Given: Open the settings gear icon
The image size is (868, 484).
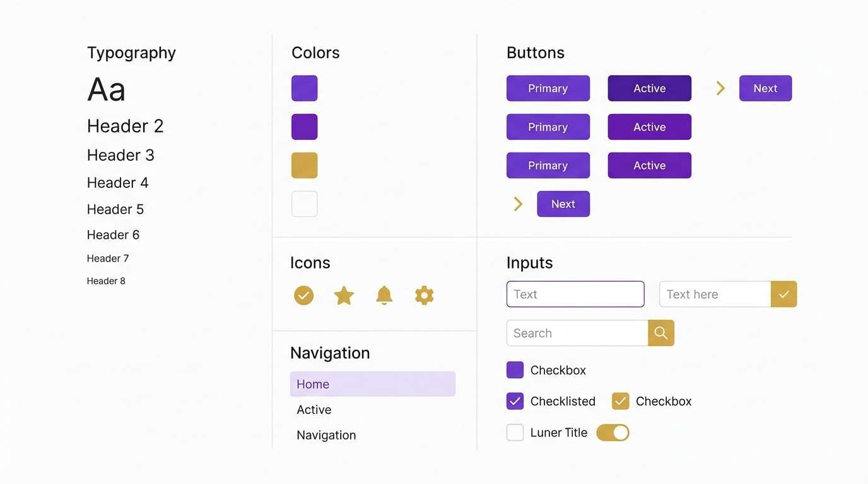Looking at the screenshot, I should click(x=424, y=294).
